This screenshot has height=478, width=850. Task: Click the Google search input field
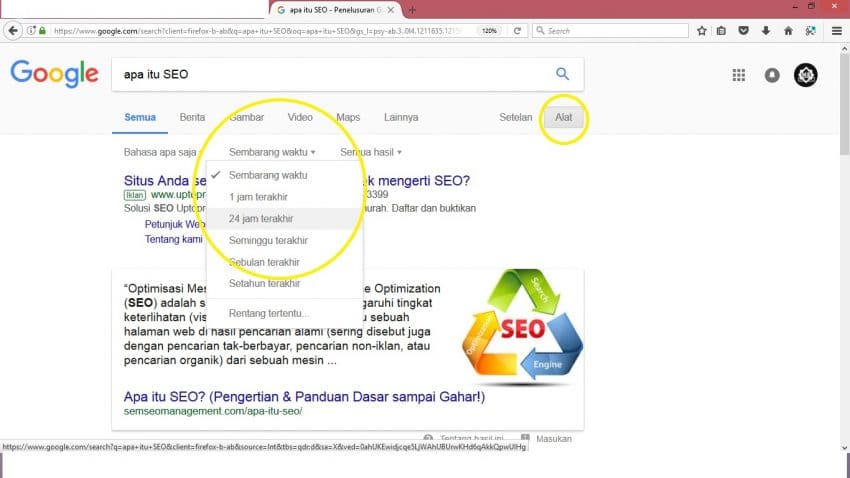[330, 74]
